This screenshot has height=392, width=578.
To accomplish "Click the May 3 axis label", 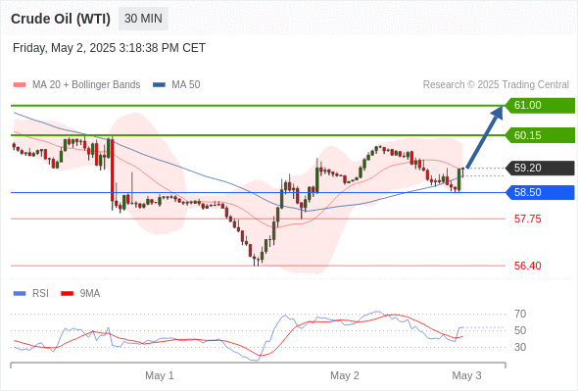I will coord(466,375).
